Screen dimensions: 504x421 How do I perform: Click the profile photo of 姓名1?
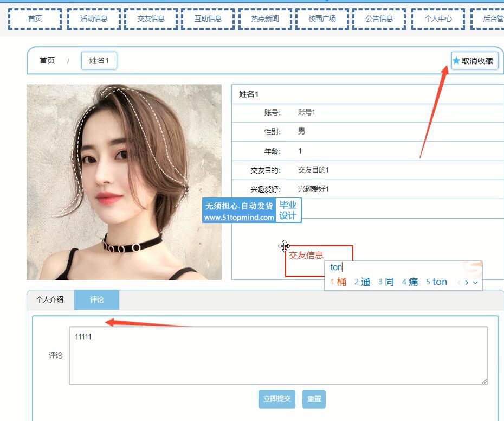click(x=124, y=182)
